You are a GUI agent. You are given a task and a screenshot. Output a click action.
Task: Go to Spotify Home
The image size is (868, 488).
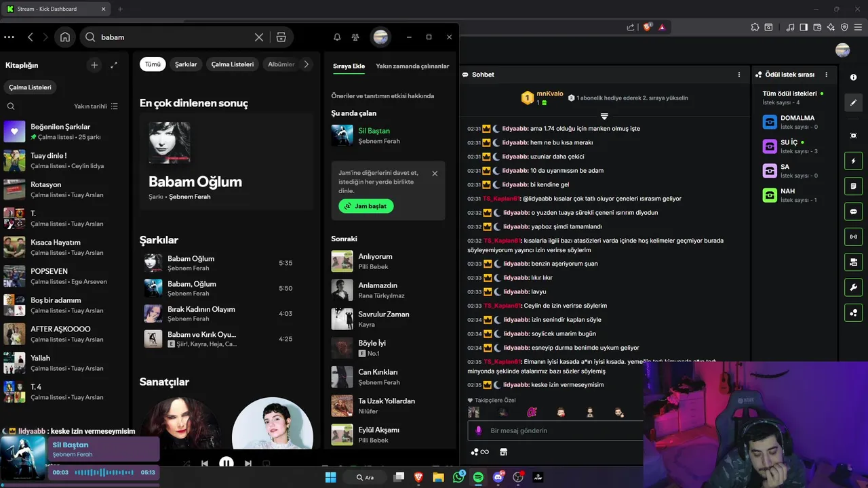click(x=65, y=37)
